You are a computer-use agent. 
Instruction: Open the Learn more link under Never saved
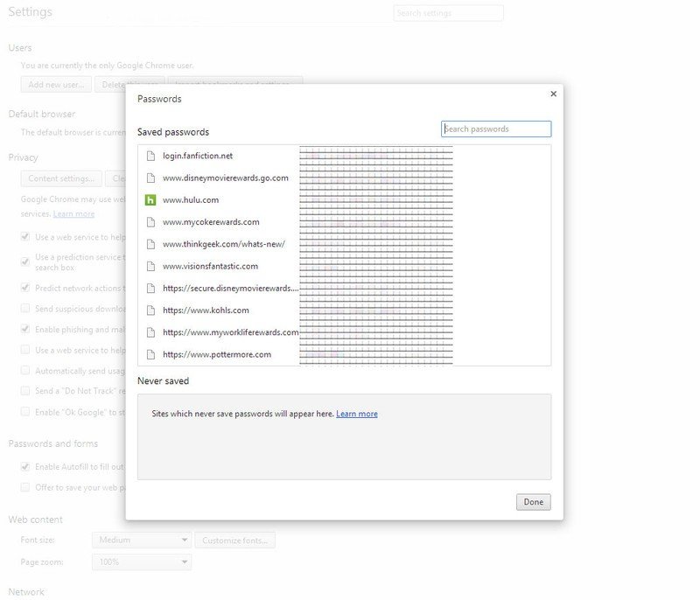357,414
